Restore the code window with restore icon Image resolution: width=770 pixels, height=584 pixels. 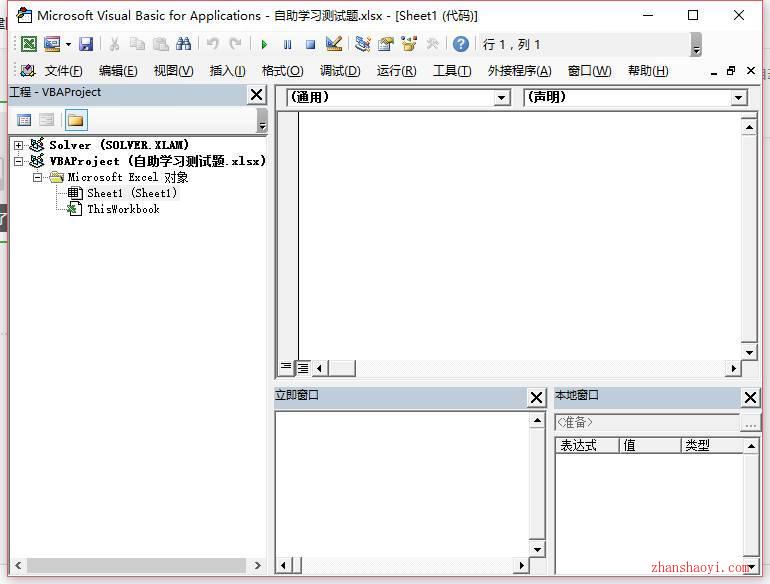tap(731, 71)
